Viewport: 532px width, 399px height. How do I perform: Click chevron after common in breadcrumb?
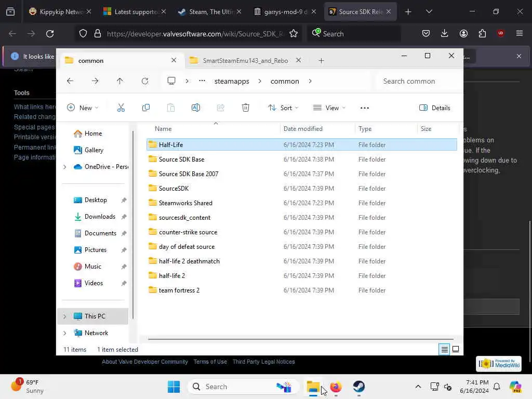pyautogui.click(x=310, y=81)
